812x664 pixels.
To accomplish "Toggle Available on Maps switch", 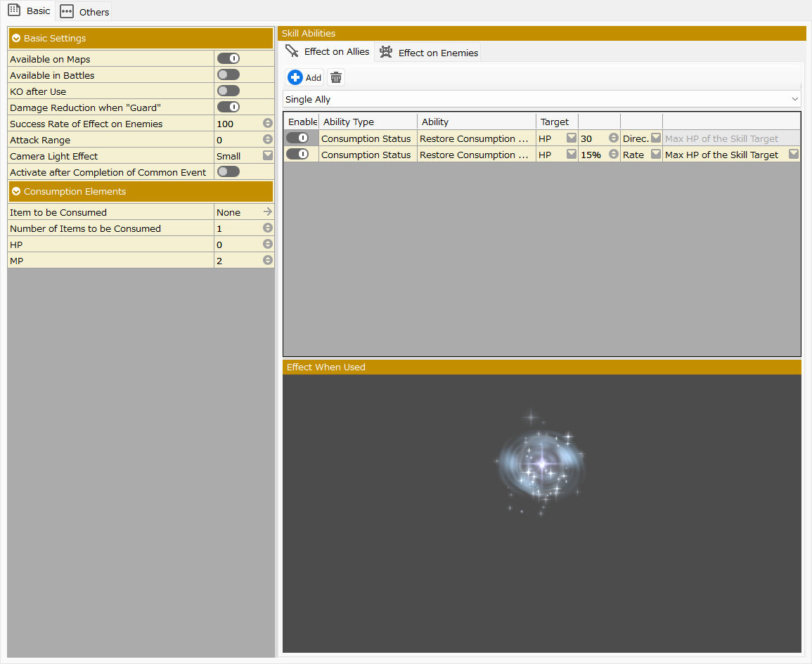I will pyautogui.click(x=228, y=59).
